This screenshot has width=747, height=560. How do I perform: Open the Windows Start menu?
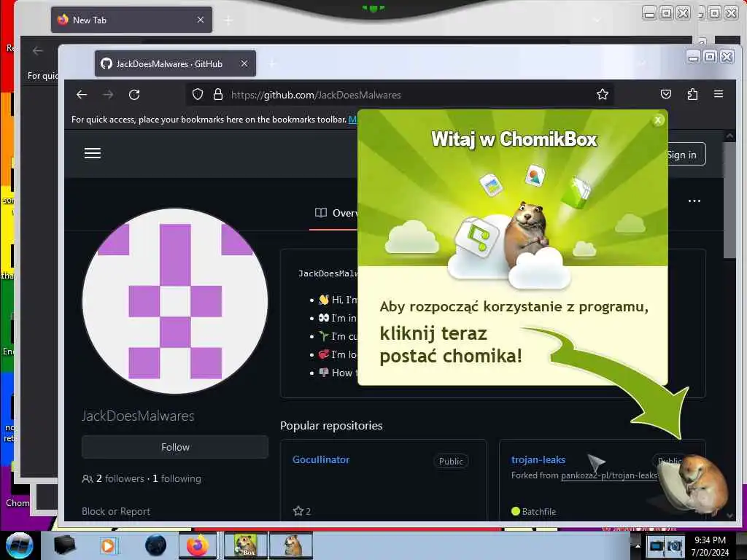click(x=20, y=545)
